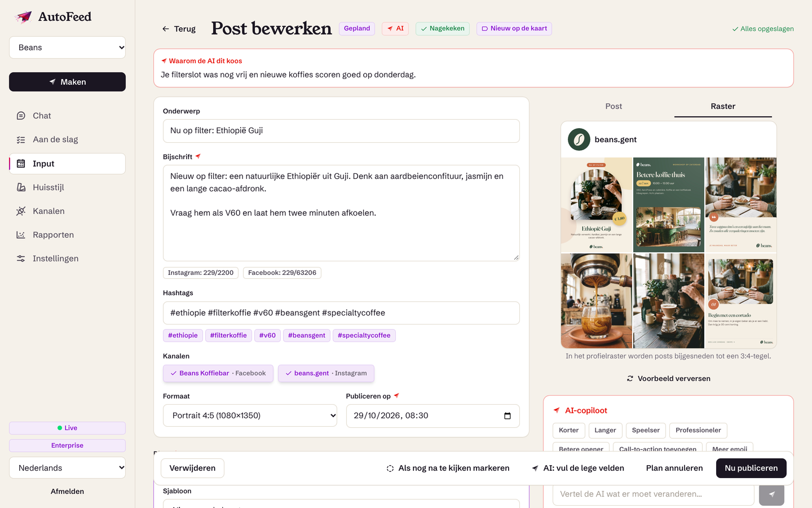
Task: Click the beans.gent profile avatar
Action: 579,139
